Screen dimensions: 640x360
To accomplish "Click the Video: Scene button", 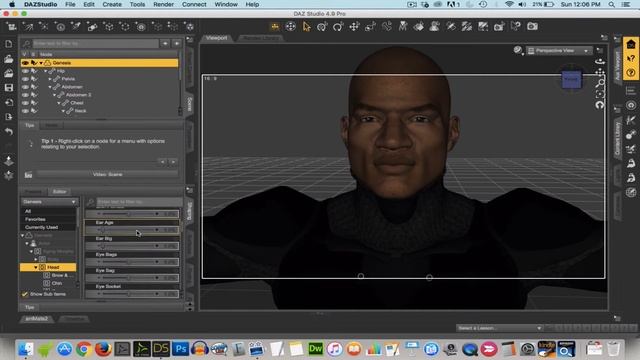I will click(x=107, y=174).
